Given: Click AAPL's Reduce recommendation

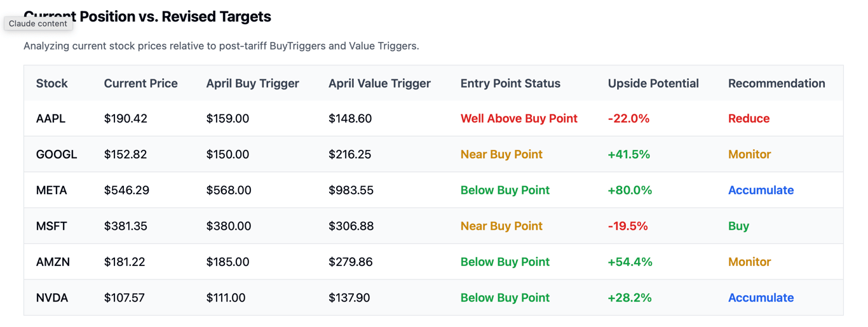Looking at the screenshot, I should pyautogui.click(x=749, y=119).
